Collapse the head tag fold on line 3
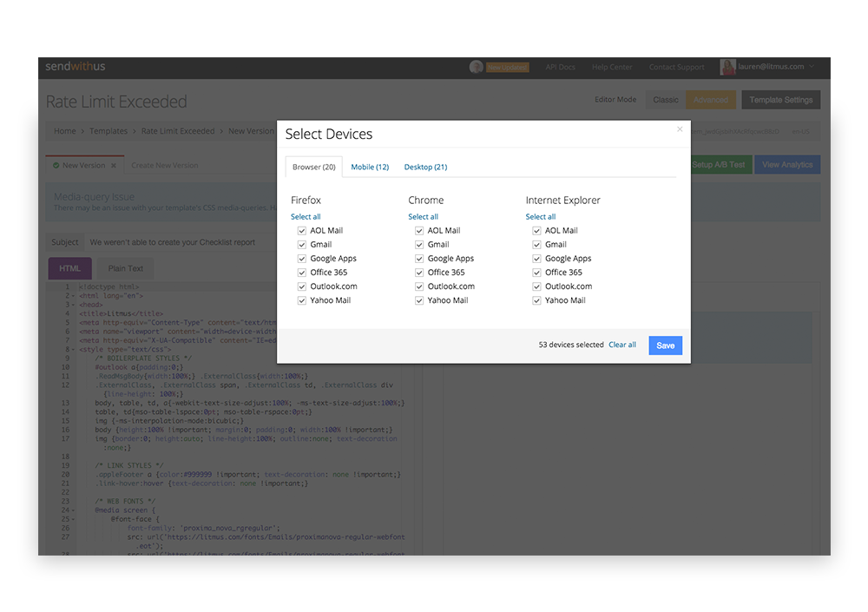Image resolution: width=868 pixels, height=612 pixels. coord(74,305)
